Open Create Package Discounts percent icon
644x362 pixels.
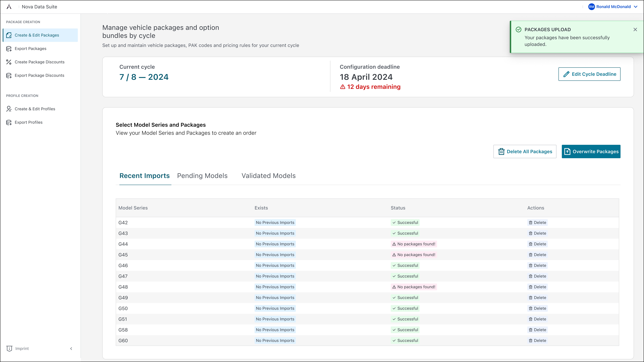point(9,62)
